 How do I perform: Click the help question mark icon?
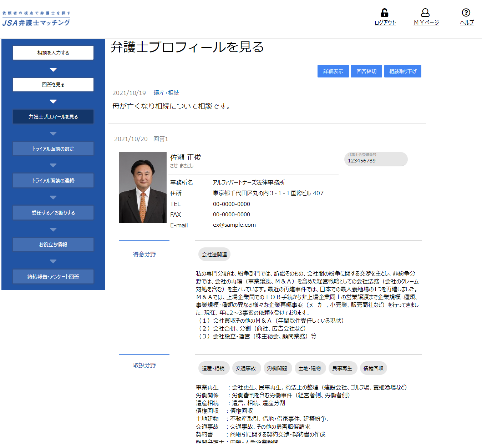click(x=466, y=12)
